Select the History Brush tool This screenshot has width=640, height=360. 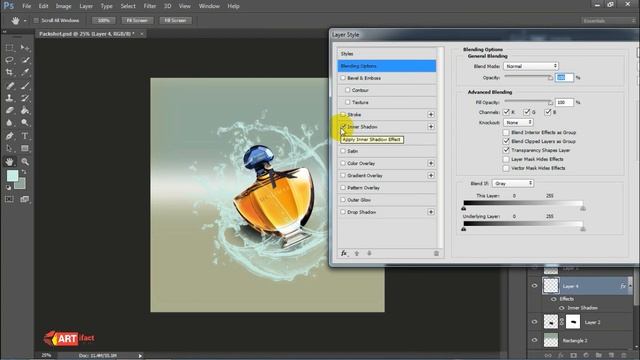(x=25, y=98)
